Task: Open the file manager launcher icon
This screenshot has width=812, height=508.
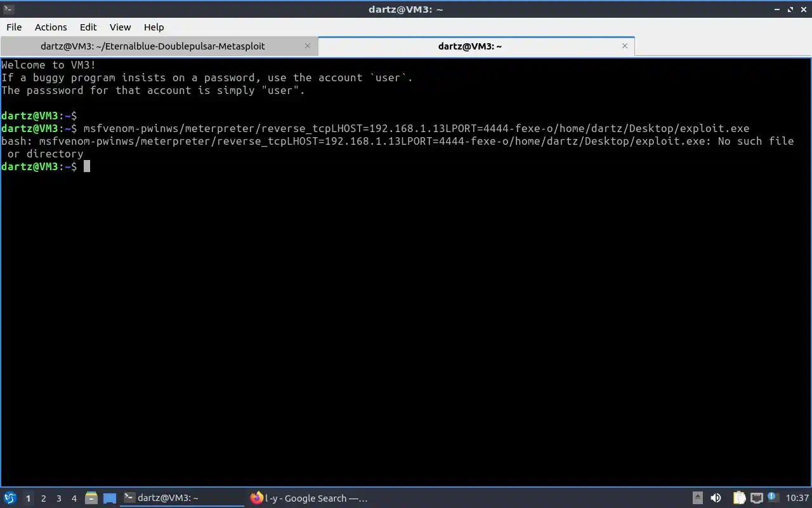Action: click(x=91, y=498)
